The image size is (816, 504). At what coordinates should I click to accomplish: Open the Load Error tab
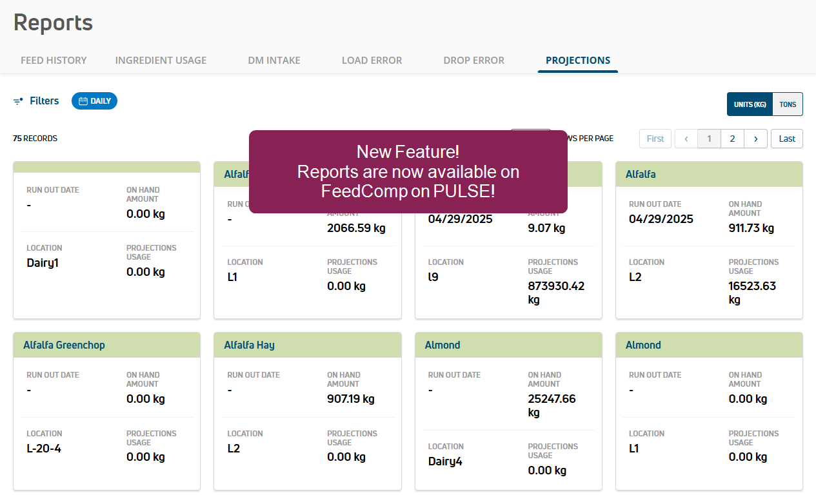(x=372, y=61)
